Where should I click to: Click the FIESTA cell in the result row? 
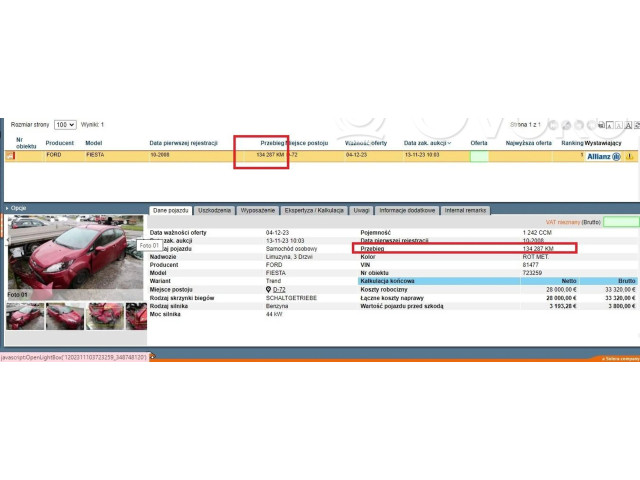[x=95, y=155]
